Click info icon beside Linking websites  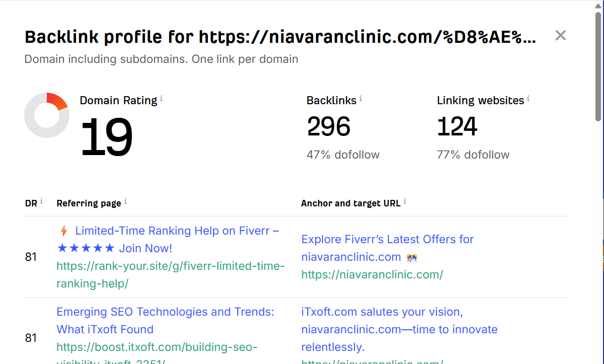click(x=528, y=99)
